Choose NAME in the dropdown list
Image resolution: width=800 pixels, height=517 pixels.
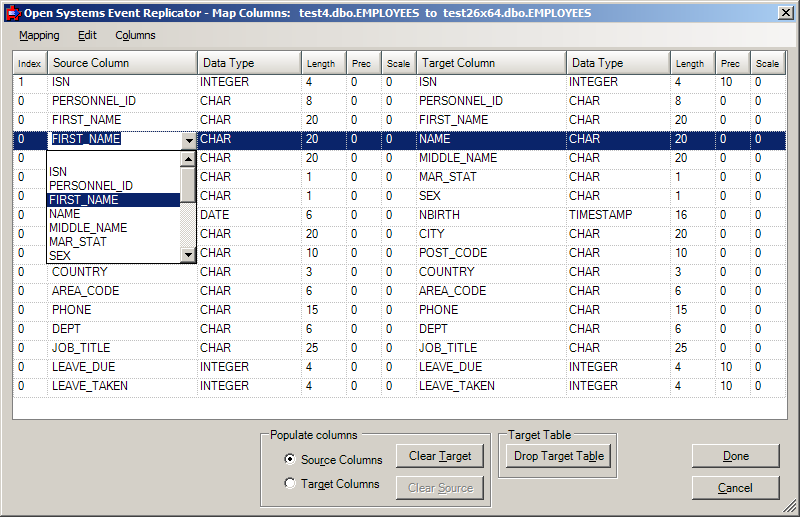[x=113, y=214]
